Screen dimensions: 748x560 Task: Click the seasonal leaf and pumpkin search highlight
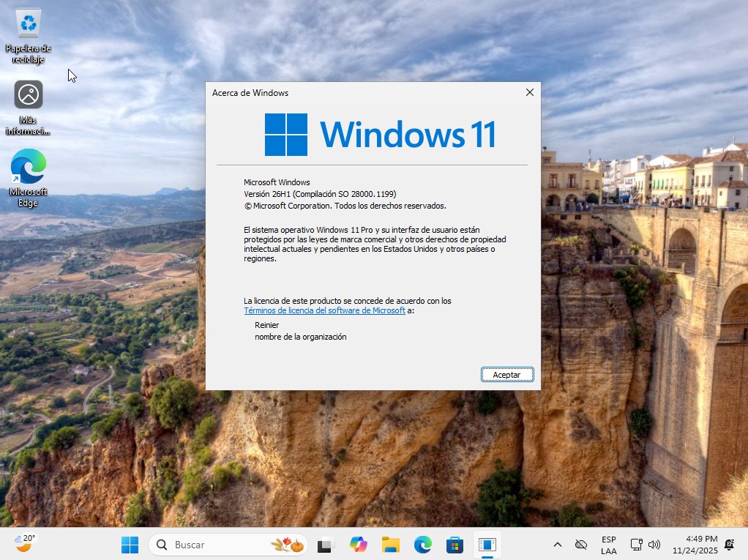(x=287, y=545)
